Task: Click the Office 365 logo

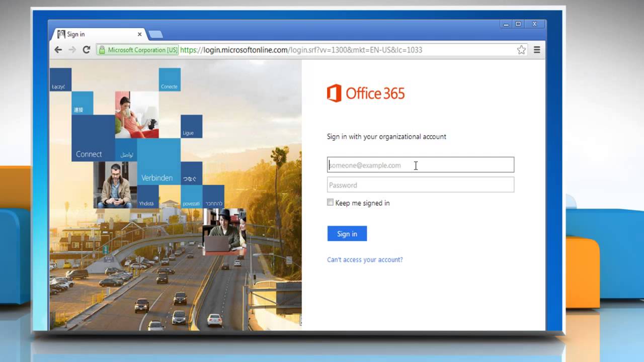Action: (366, 94)
